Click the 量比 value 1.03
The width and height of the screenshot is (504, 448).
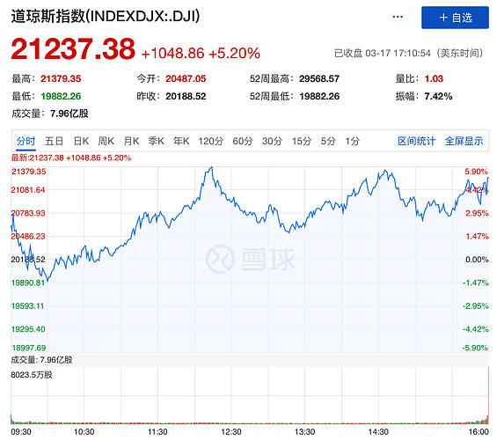pos(434,79)
